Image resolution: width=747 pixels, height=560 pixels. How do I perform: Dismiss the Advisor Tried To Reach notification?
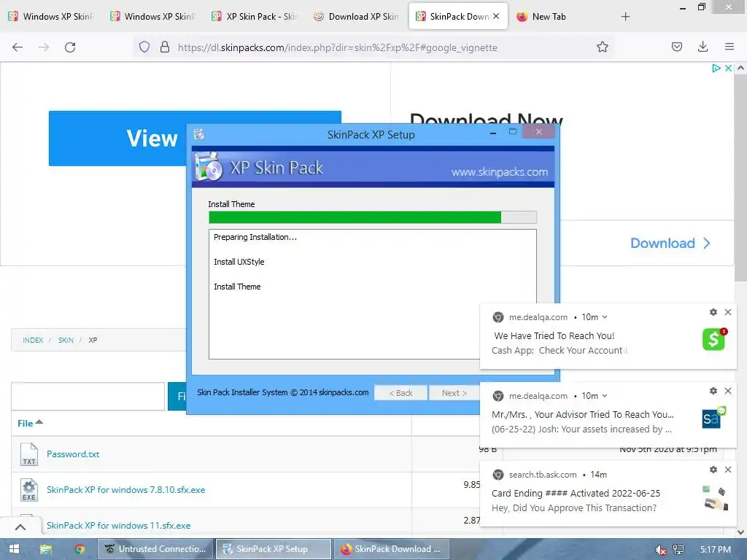[728, 391]
